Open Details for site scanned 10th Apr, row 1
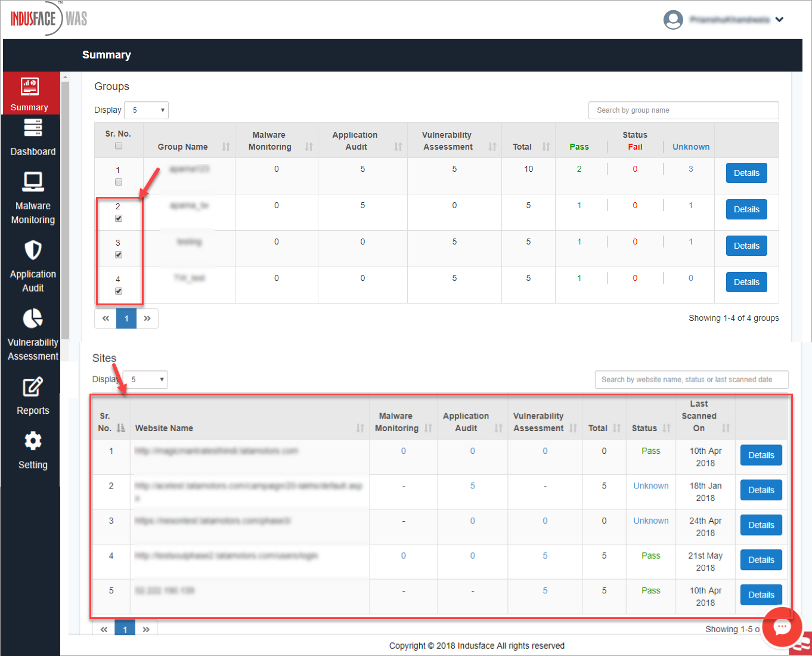Screen dimensions: 812x656 [761, 455]
